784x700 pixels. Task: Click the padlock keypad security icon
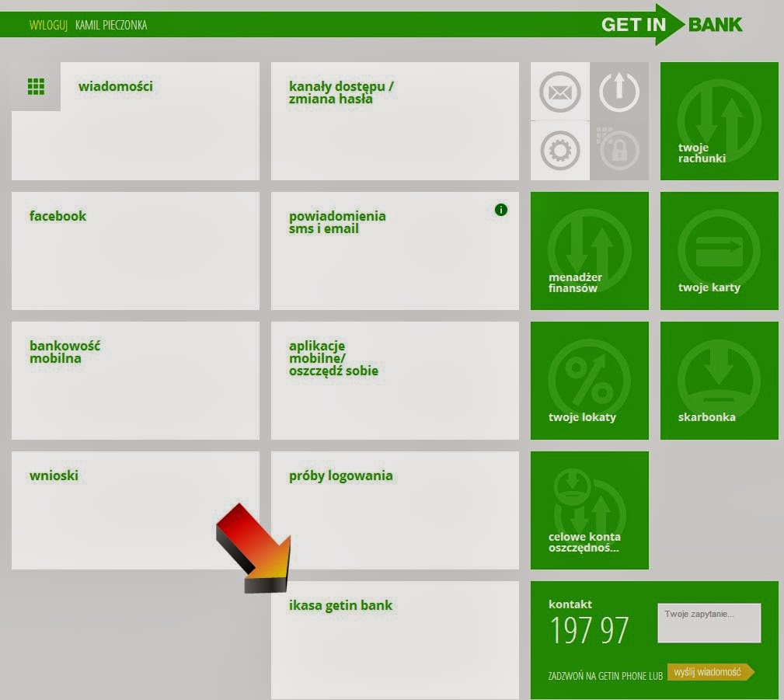[x=618, y=149]
